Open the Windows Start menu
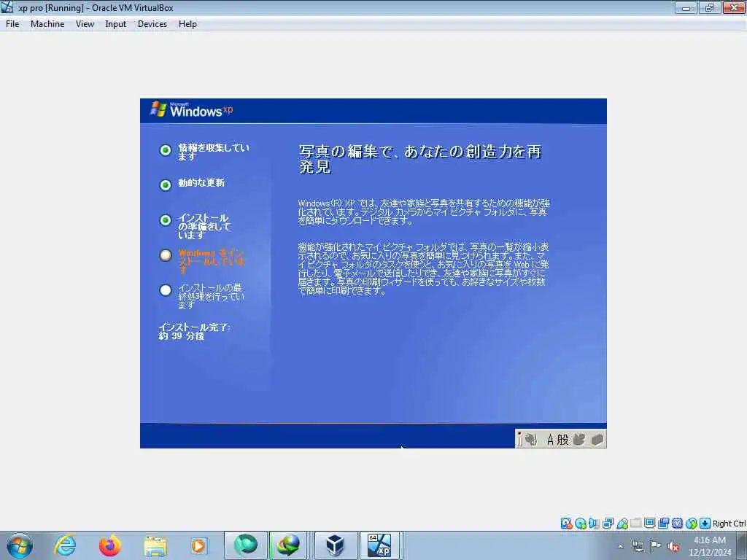The image size is (747, 560). point(20,545)
